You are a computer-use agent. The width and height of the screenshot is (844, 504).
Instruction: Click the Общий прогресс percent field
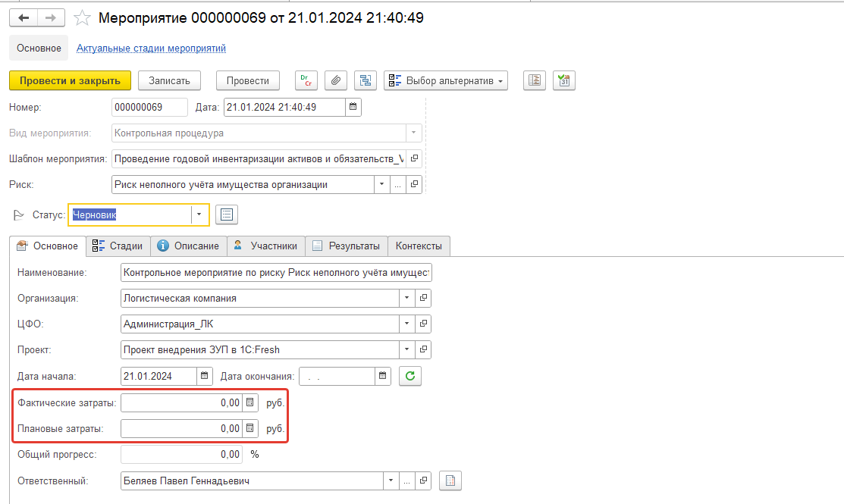[x=182, y=455]
